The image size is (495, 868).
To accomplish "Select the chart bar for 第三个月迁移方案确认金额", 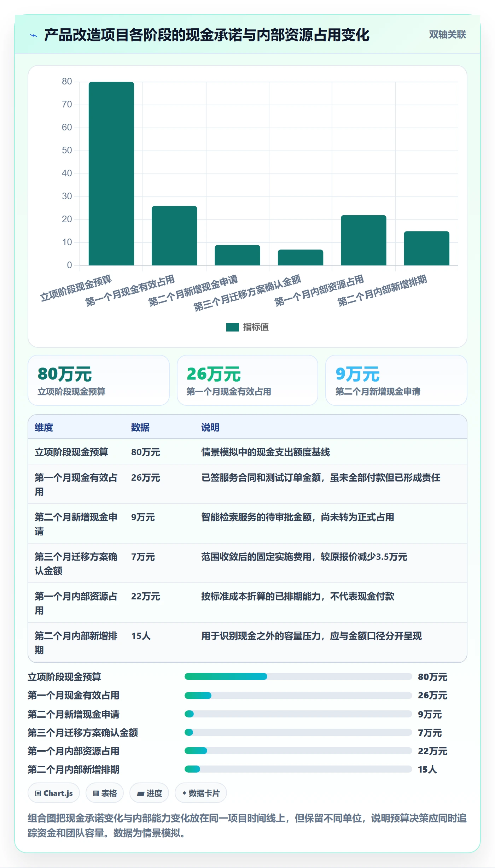I will click(x=301, y=258).
